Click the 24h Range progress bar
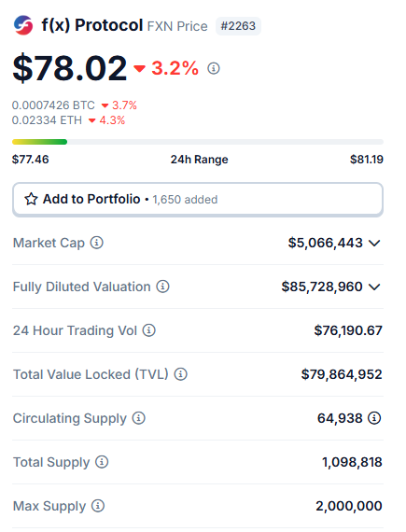 coord(198,142)
